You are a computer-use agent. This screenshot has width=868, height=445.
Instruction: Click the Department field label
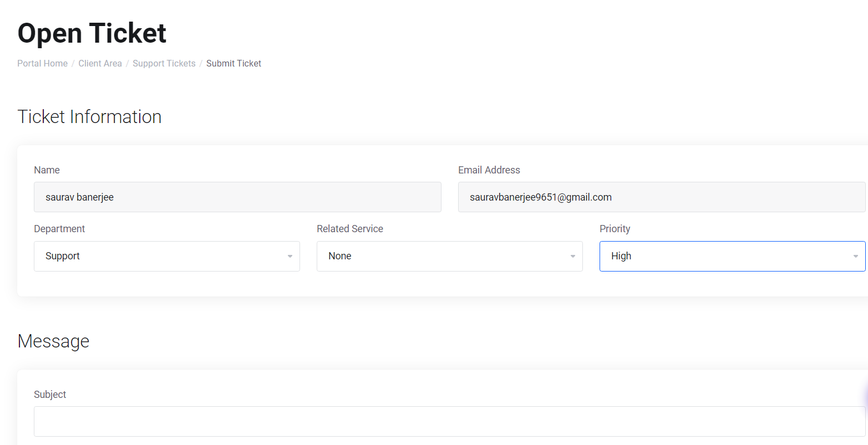59,229
